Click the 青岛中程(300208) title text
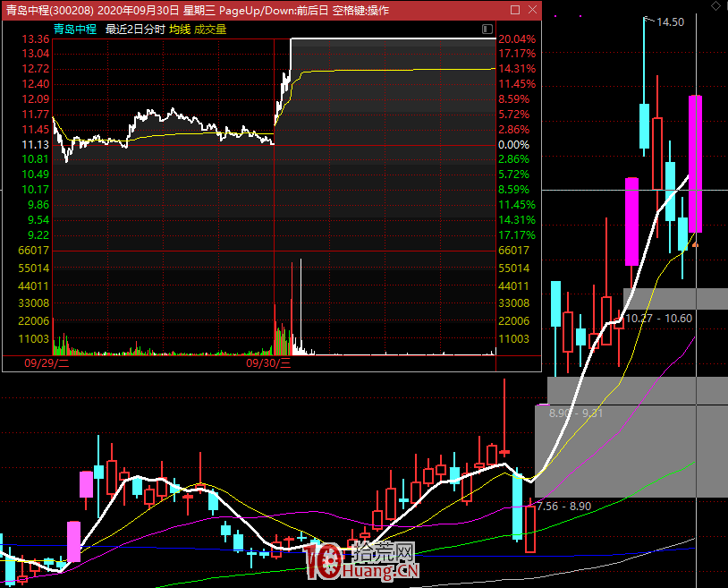Image resolution: width=728 pixels, height=588 pixels. point(50,10)
